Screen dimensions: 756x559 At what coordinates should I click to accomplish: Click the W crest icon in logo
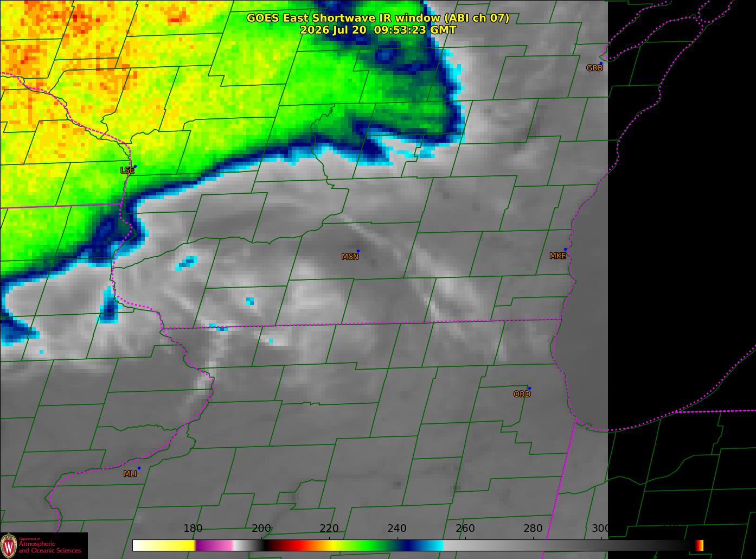point(9,545)
